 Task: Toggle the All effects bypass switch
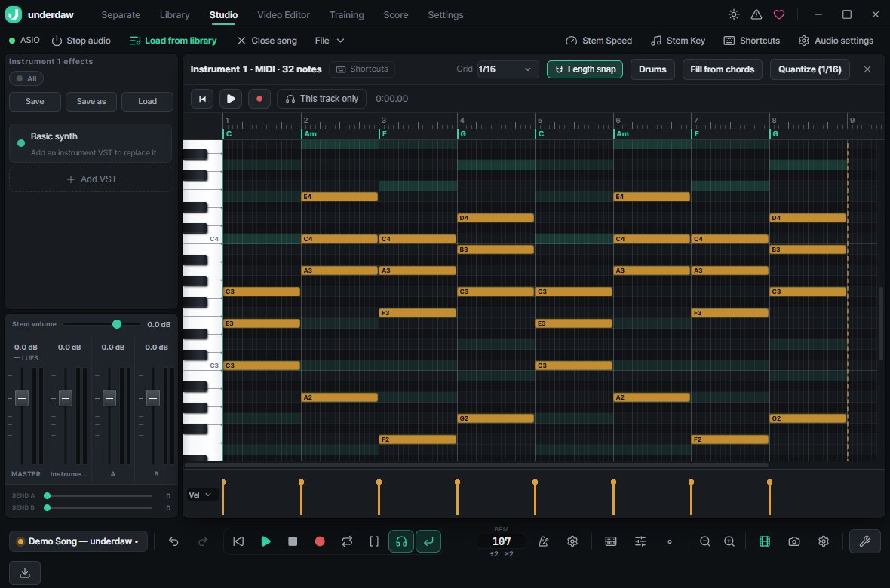pos(26,79)
